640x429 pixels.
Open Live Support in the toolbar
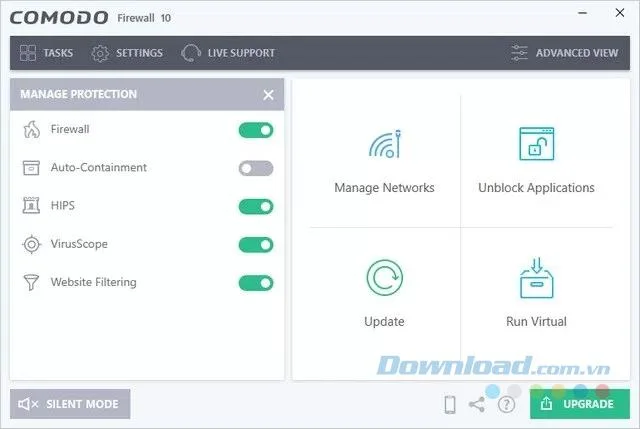pyautogui.click(x=228, y=53)
